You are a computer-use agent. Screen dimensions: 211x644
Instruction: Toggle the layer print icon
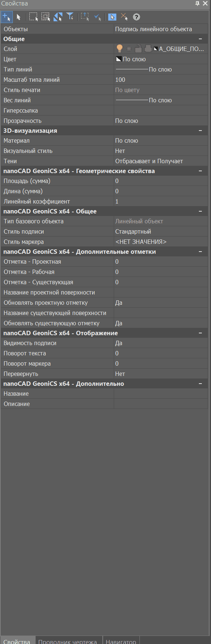tap(148, 48)
